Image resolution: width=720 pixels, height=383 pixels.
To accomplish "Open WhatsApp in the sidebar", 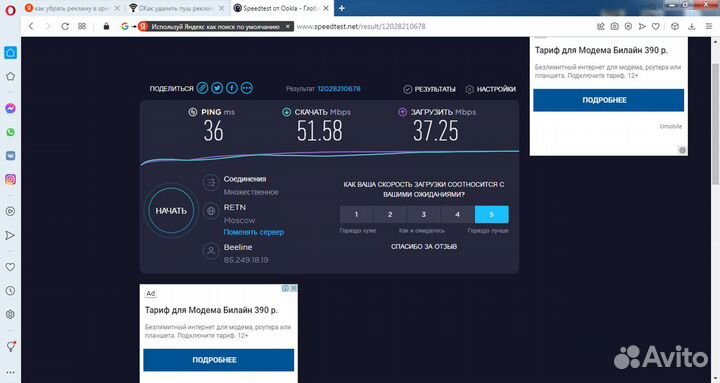I will 10,132.
